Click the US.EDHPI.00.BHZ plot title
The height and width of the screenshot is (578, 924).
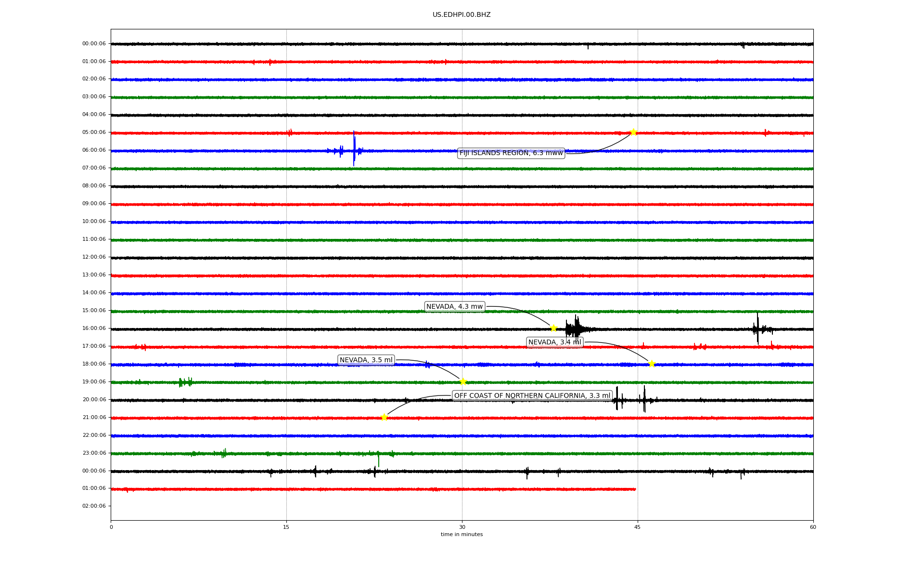tap(461, 15)
